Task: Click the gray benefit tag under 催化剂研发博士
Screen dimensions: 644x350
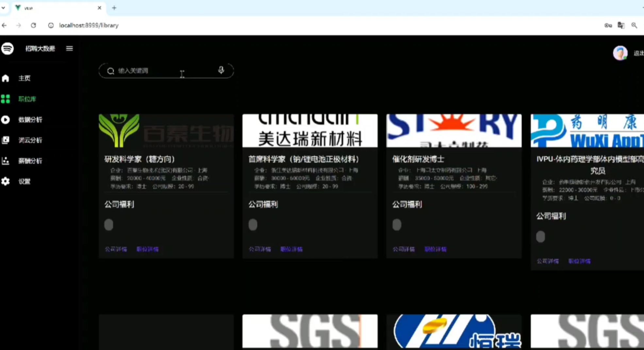Action: 397,225
